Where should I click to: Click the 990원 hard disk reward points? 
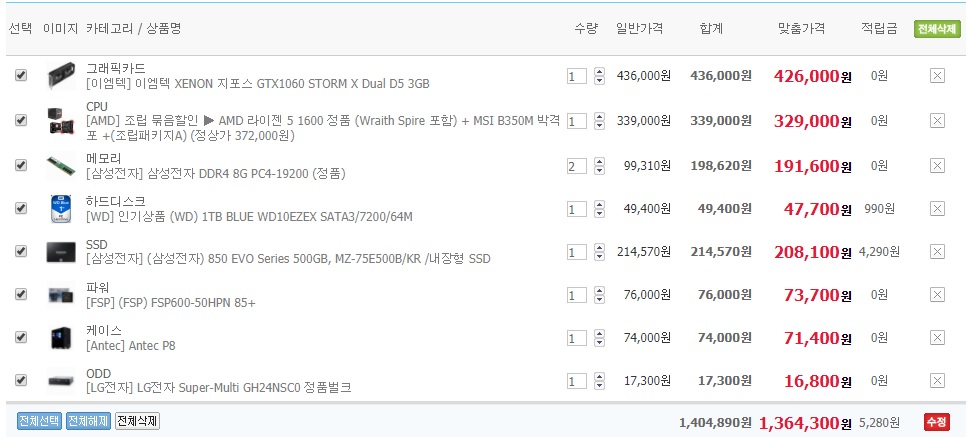tap(880, 209)
